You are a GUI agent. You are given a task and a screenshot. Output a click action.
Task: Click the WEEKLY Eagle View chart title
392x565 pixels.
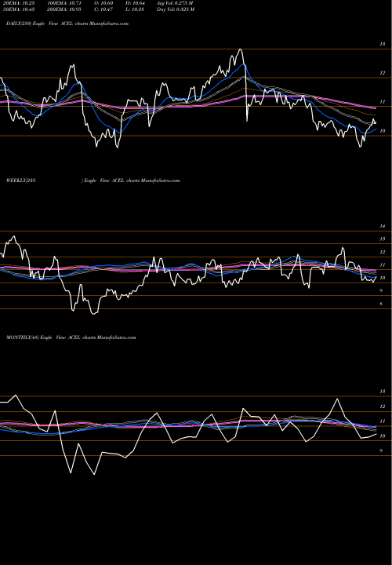point(93,180)
